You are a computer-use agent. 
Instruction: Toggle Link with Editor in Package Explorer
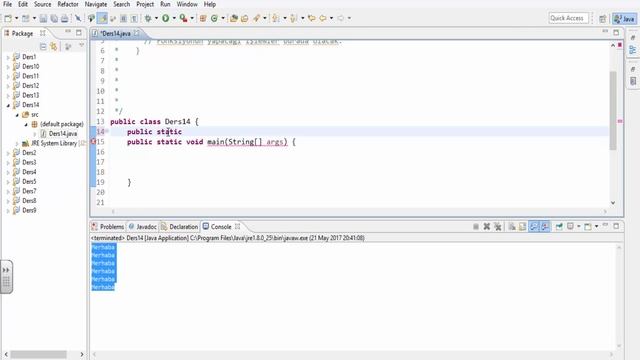click(x=53, y=47)
